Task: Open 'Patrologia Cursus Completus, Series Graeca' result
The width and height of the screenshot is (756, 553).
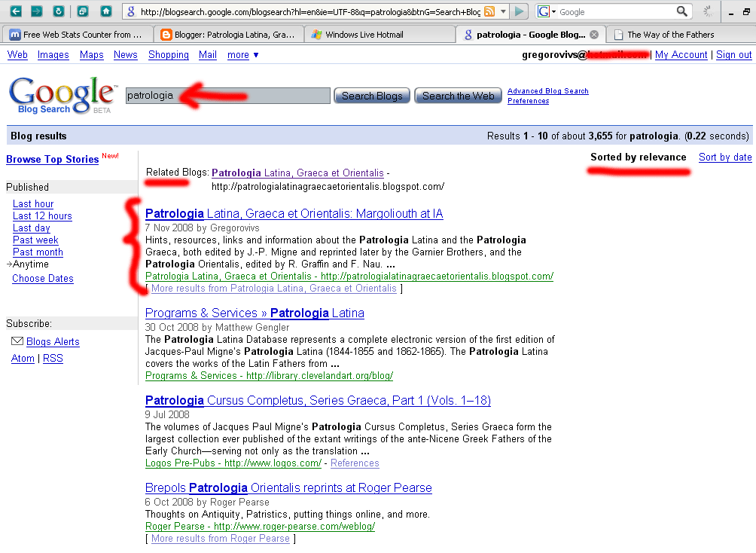Action: 319,400
